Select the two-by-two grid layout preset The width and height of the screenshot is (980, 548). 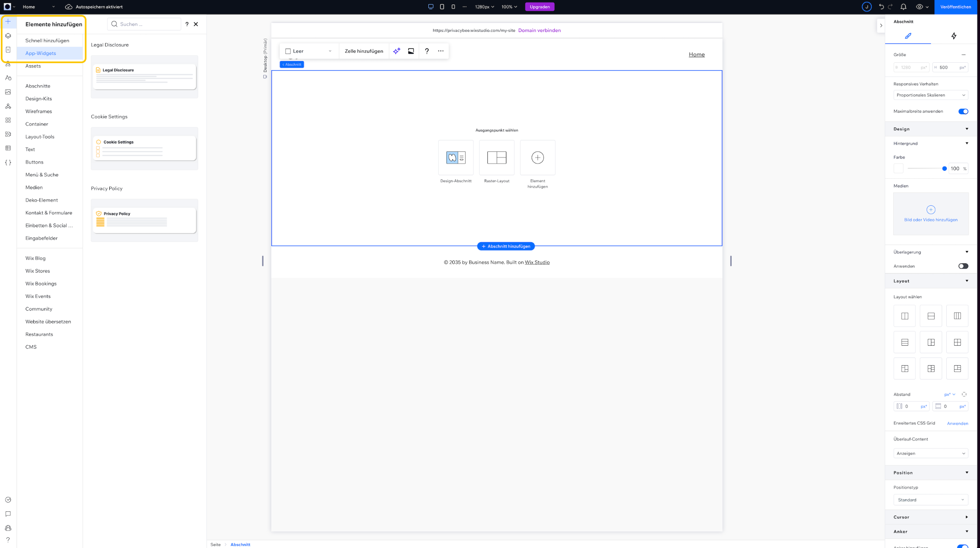tap(957, 342)
